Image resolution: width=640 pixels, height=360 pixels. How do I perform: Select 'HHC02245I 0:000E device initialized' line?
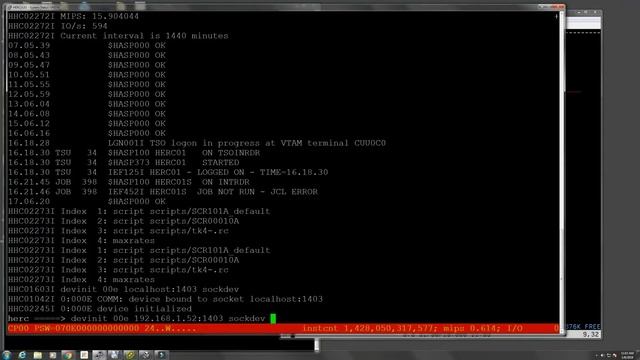pyautogui.click(x=100, y=309)
